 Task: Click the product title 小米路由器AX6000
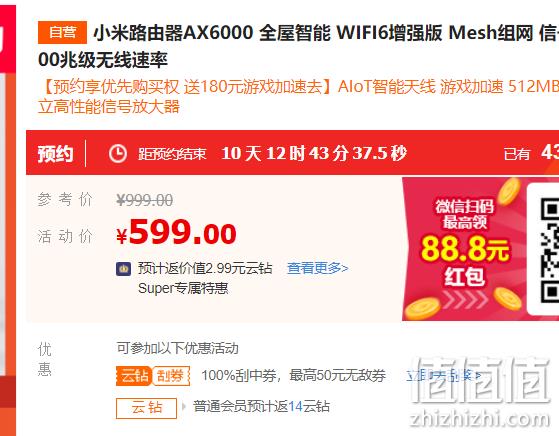(x=173, y=33)
